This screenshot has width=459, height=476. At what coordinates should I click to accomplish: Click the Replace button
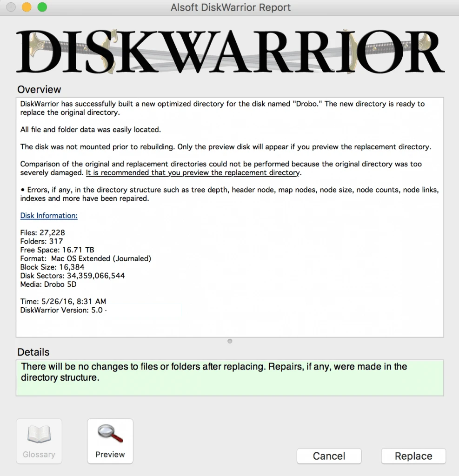pyautogui.click(x=413, y=456)
